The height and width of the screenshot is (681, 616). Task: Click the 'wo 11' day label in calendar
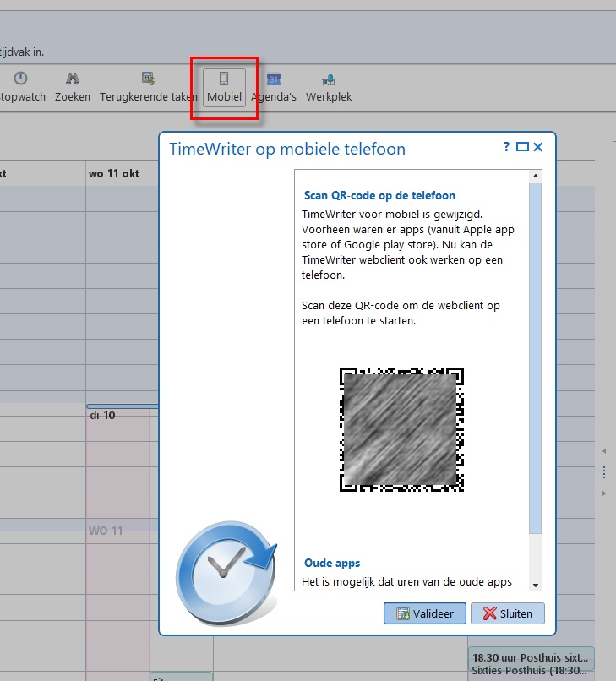click(106, 531)
